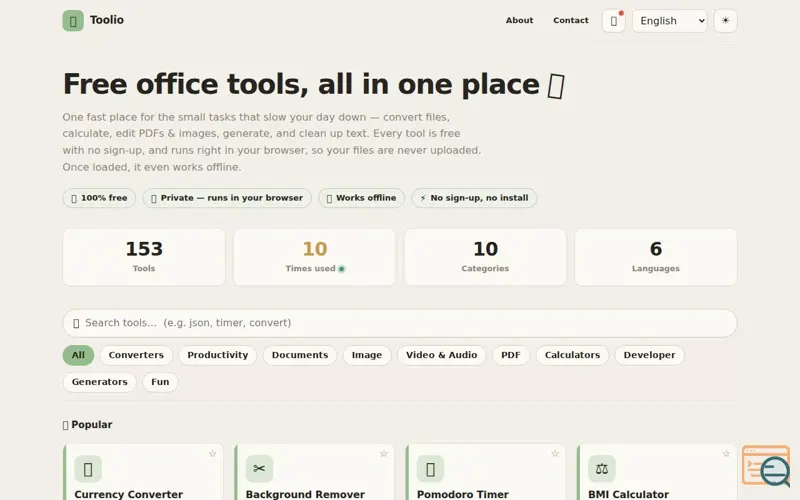Filter by PDF category
This screenshot has width=800, height=500.
click(511, 355)
